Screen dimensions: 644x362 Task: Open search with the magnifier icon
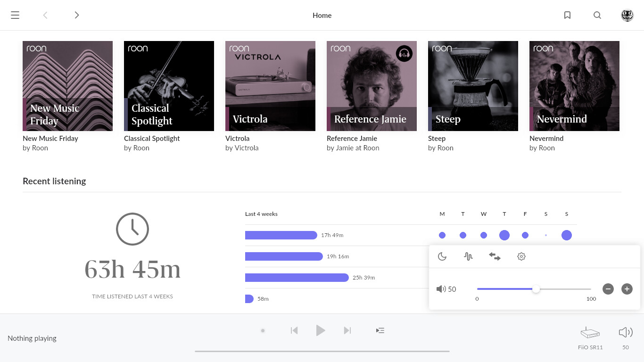tap(597, 15)
